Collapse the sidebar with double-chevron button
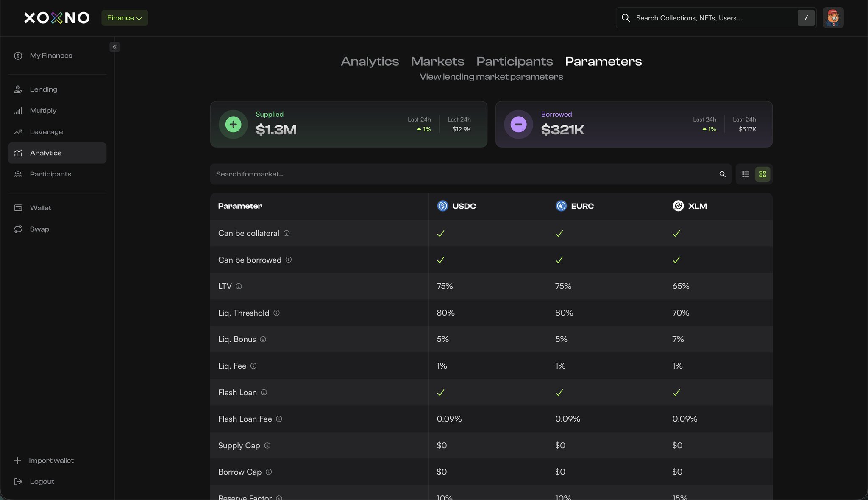The image size is (868, 500). coord(114,47)
